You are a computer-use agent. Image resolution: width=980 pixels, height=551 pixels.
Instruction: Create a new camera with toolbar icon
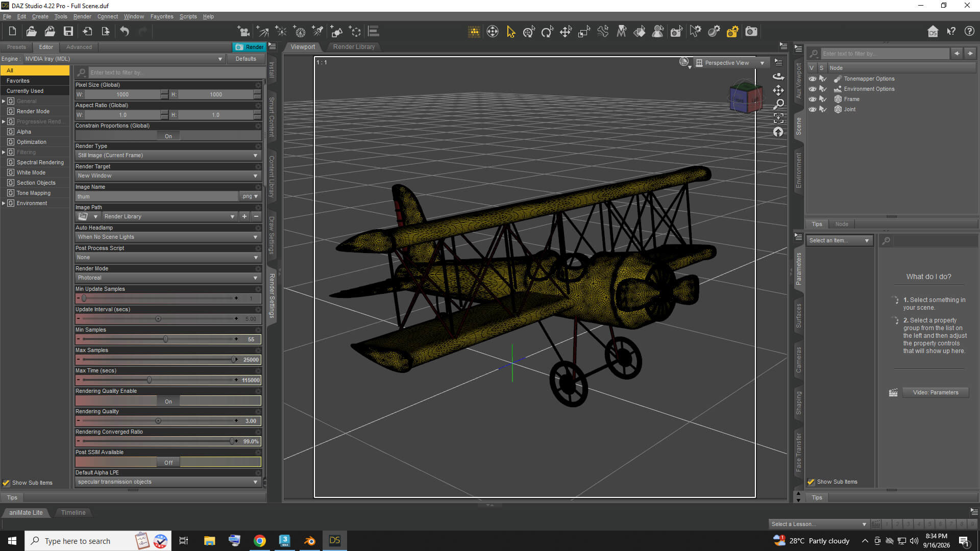244,32
